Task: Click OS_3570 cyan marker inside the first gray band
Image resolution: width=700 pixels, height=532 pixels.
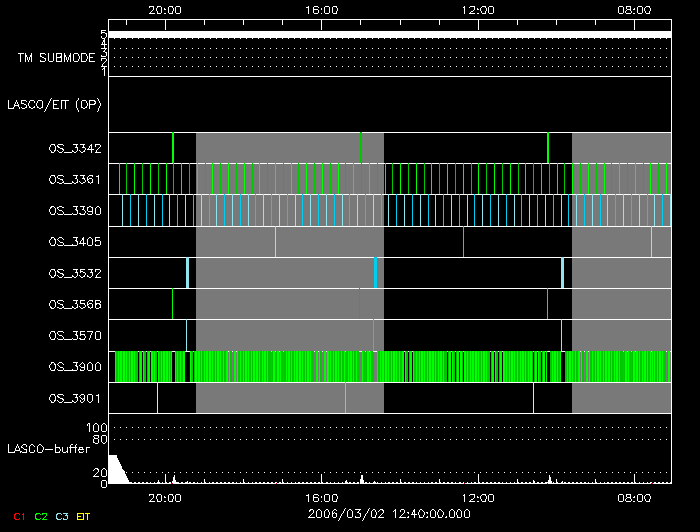Action: pos(373,335)
